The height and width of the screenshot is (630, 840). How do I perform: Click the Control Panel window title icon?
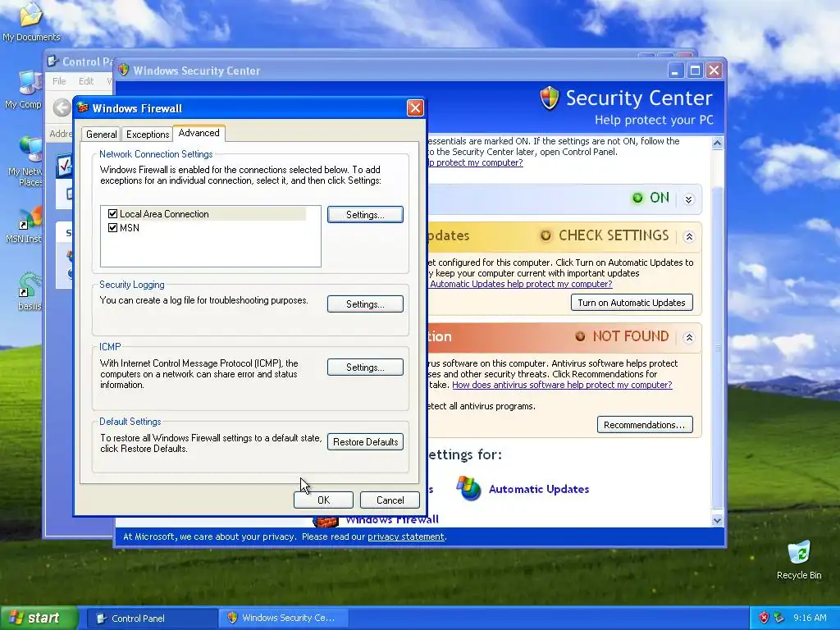(52, 61)
